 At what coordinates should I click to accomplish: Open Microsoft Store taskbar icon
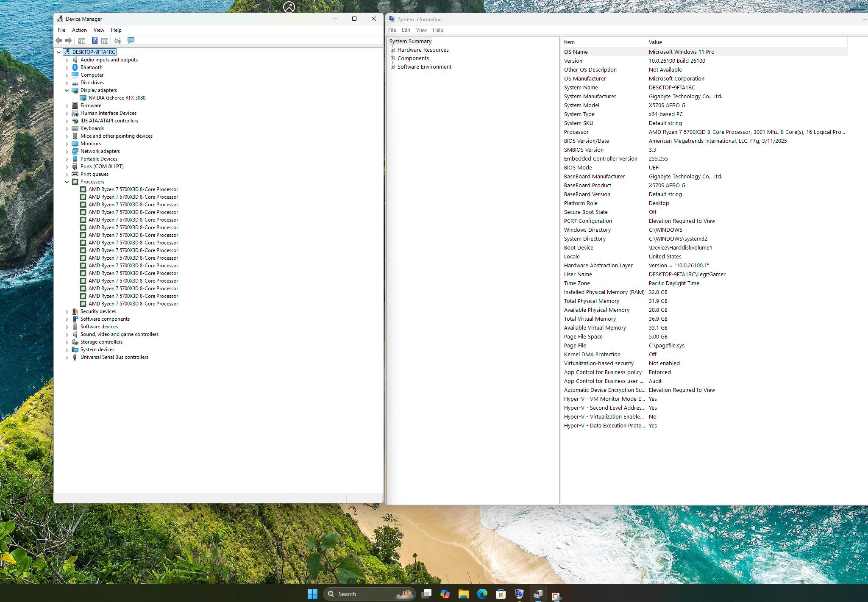click(501, 594)
